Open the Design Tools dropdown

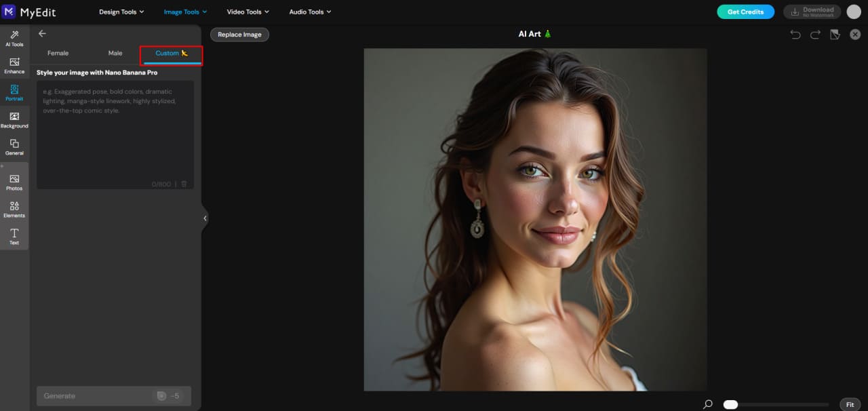pos(120,12)
